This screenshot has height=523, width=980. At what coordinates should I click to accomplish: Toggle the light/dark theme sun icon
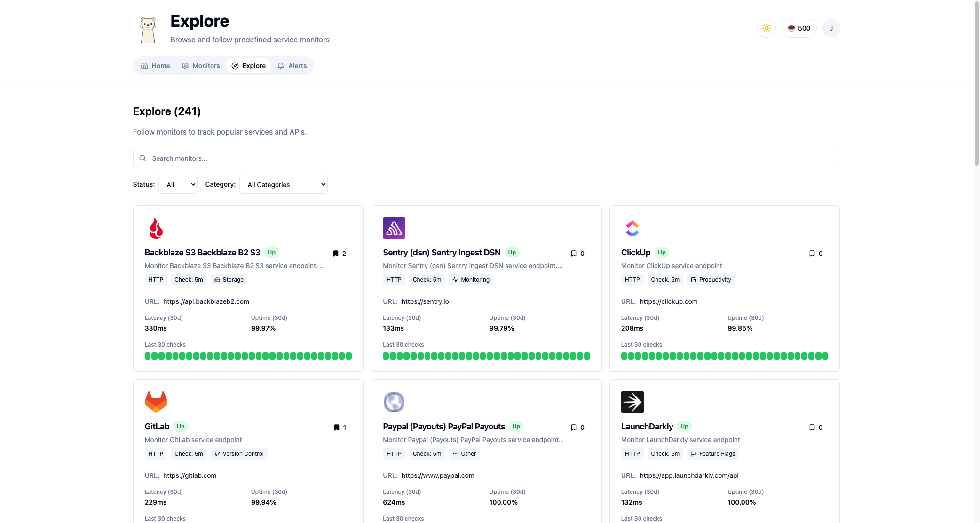tap(766, 28)
